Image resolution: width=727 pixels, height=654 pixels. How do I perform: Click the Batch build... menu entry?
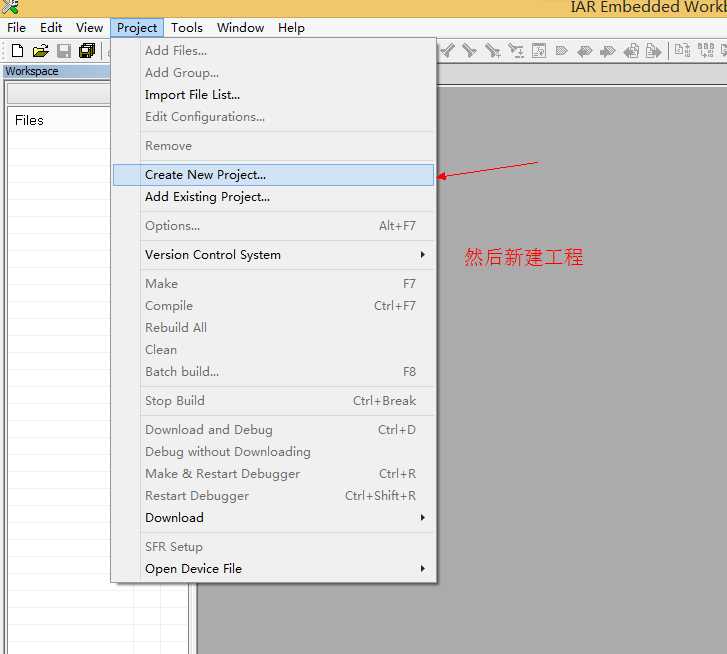[273, 372]
